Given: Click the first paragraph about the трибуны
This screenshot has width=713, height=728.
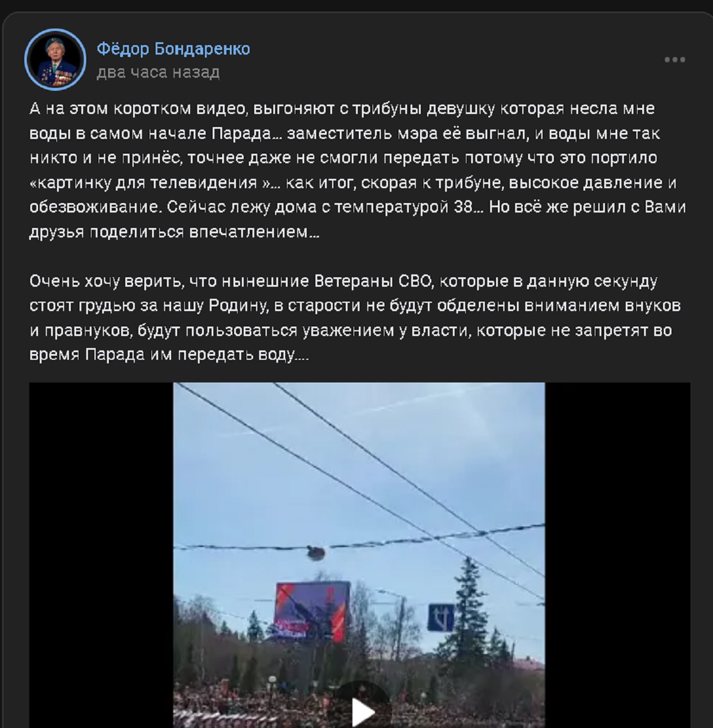Looking at the screenshot, I should click(x=358, y=170).
